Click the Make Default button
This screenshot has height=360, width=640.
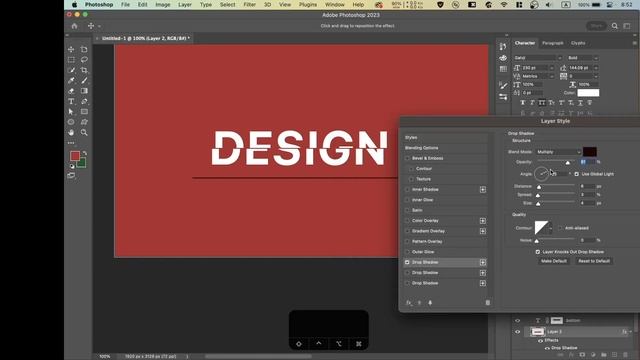coord(554,261)
